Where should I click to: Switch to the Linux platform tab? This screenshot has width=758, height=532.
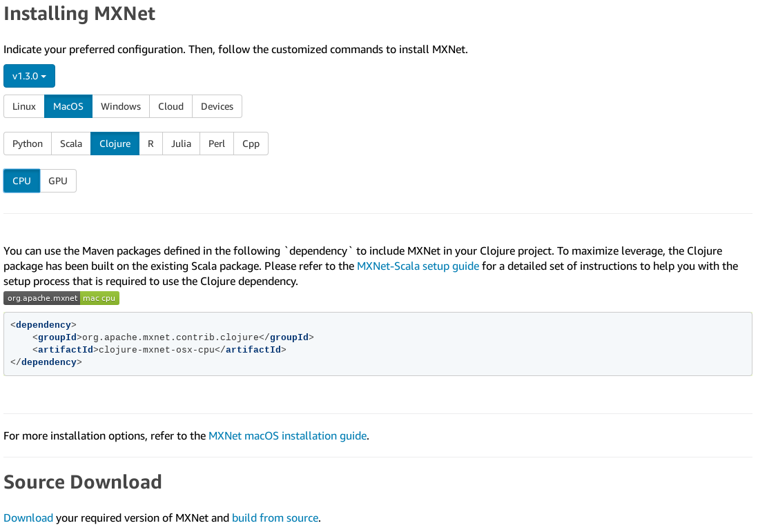[x=23, y=106]
